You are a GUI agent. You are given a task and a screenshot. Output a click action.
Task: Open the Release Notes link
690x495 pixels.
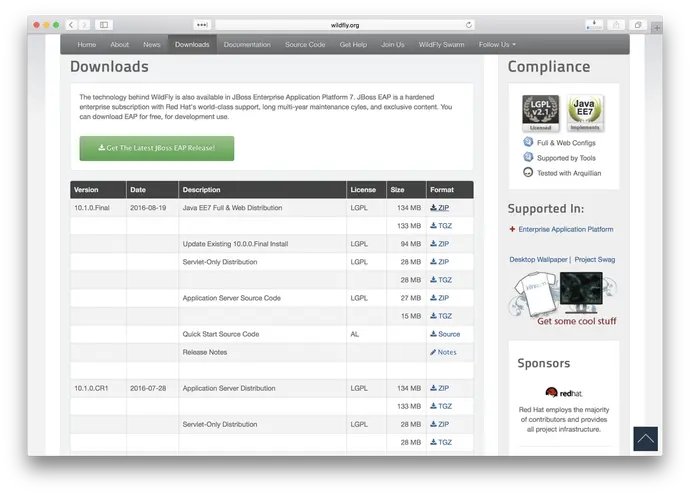[x=443, y=352]
